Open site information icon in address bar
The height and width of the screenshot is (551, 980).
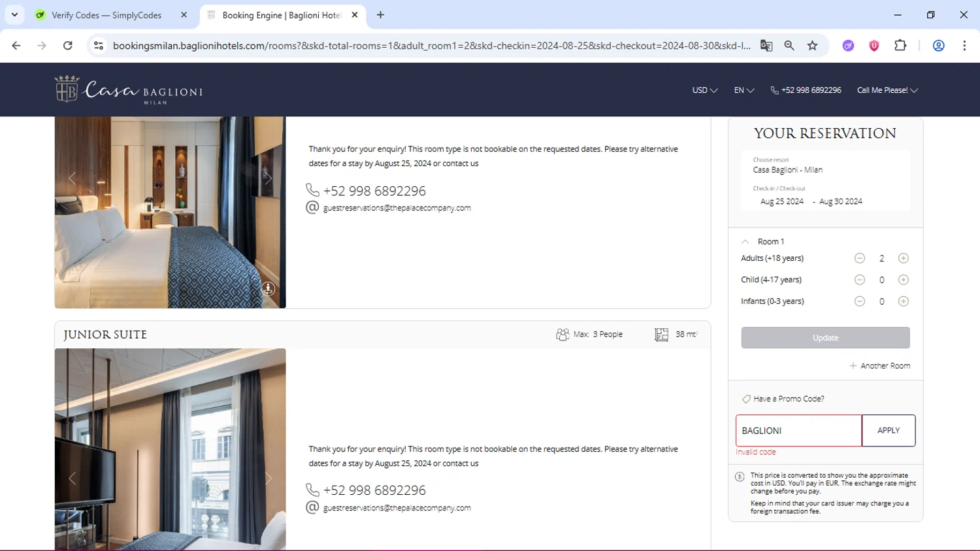tap(99, 45)
